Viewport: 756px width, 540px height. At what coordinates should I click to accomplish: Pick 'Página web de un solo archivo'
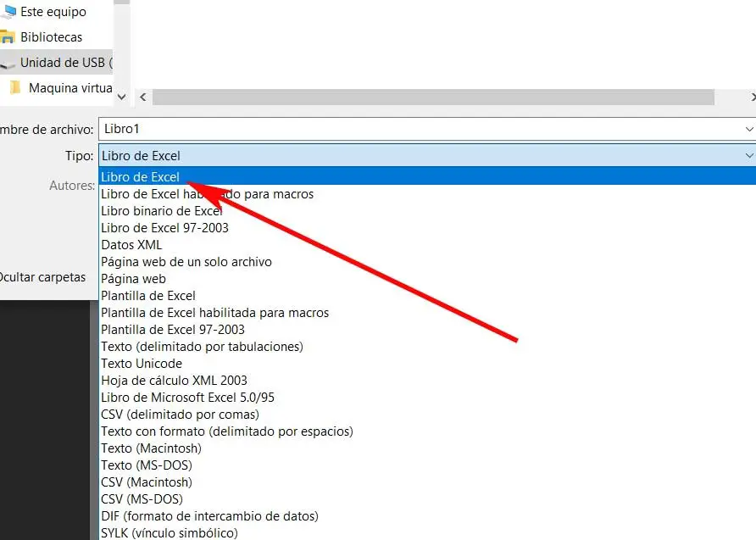[186, 262]
